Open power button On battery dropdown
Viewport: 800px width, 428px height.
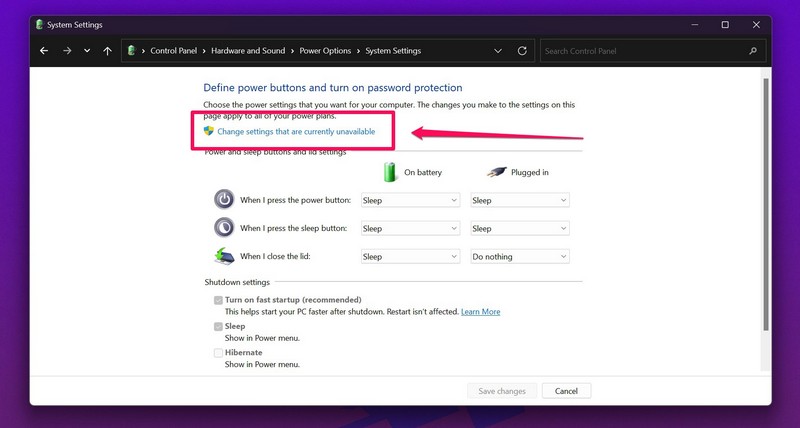point(410,200)
